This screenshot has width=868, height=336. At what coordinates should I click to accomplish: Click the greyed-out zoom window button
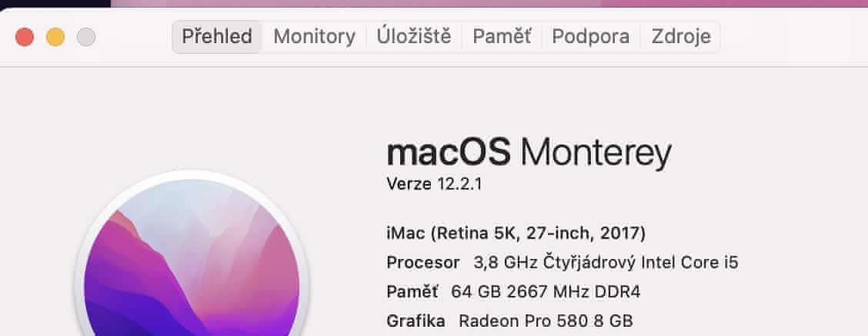click(x=86, y=36)
